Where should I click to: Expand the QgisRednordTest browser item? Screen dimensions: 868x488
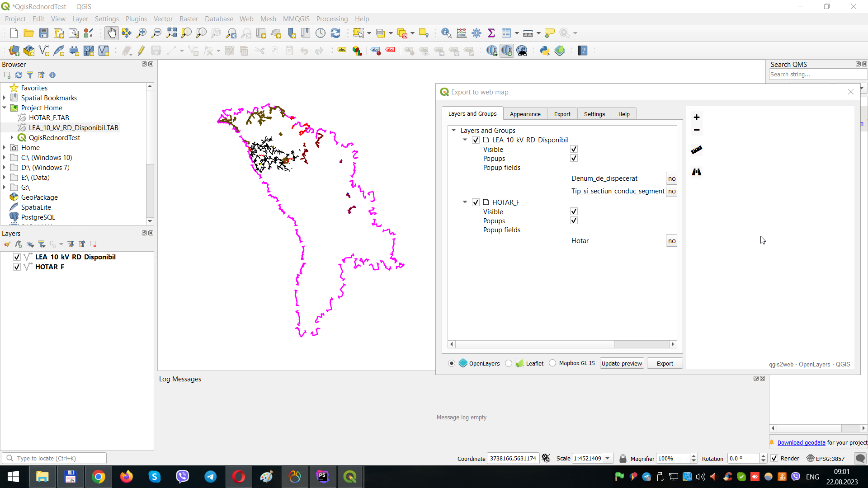click(x=12, y=137)
